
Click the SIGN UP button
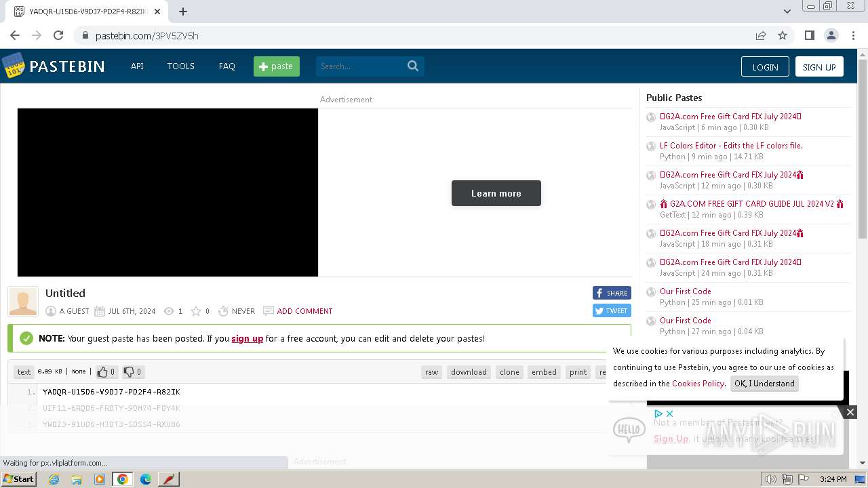coord(819,67)
